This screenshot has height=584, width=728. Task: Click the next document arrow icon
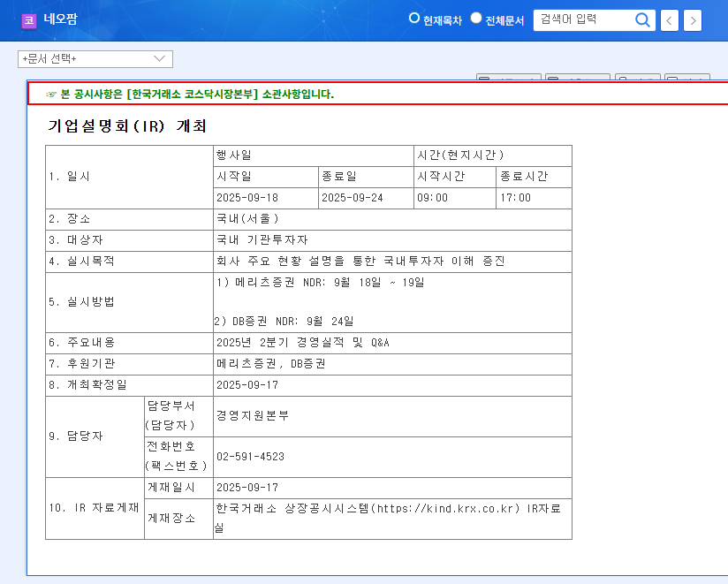(x=694, y=19)
